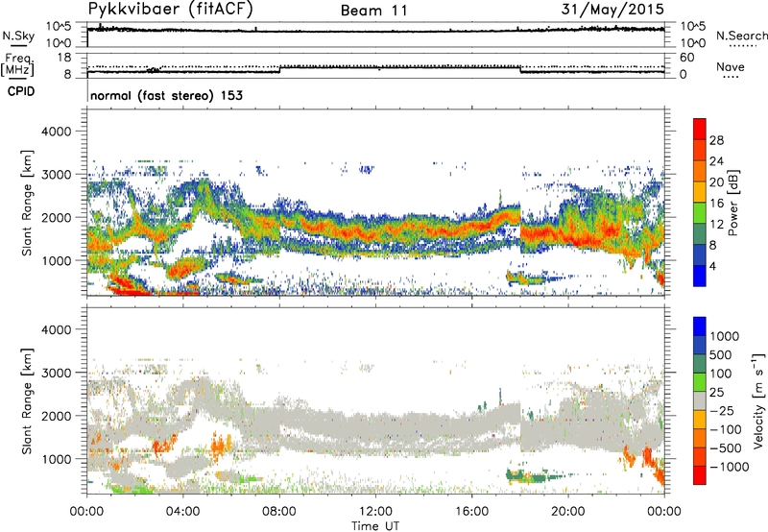Click the 20:00 time tick label
This screenshot has width=768, height=532.
tap(568, 512)
